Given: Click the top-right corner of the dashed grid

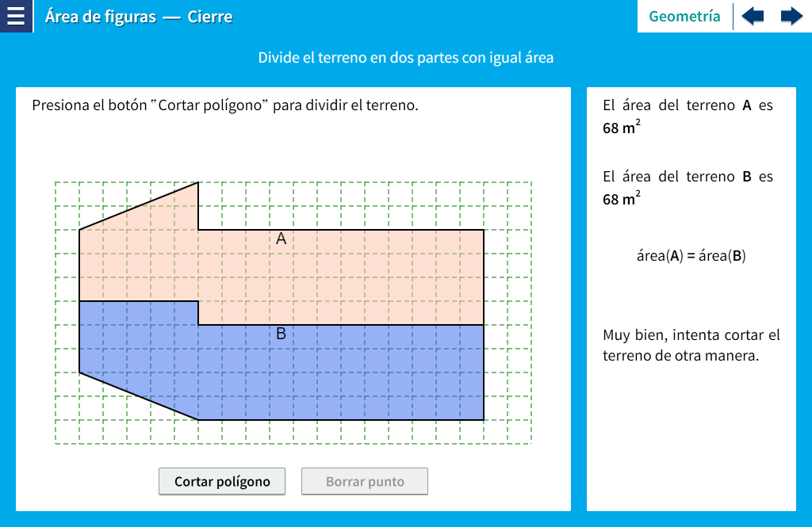Looking at the screenshot, I should (x=530, y=183).
